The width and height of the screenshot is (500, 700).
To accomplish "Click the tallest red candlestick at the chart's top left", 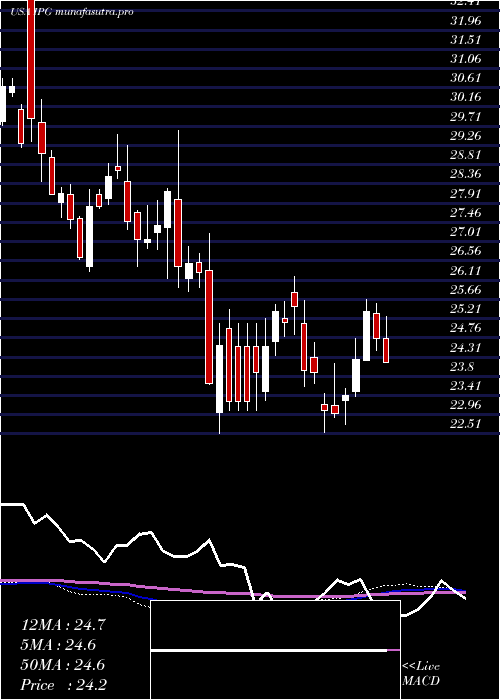I will point(31,59).
